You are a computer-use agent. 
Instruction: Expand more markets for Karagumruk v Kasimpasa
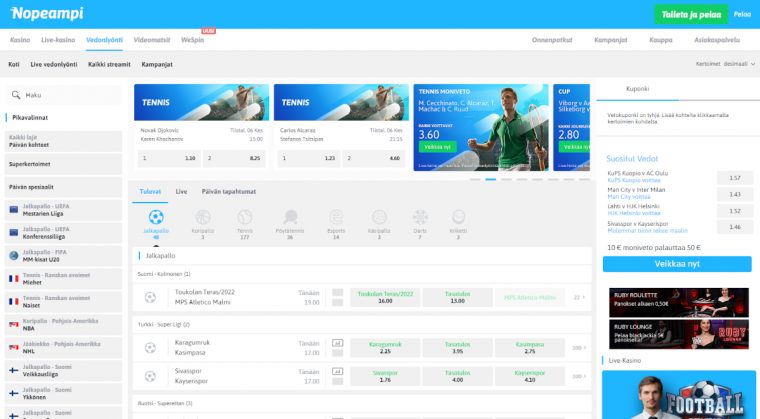point(579,348)
